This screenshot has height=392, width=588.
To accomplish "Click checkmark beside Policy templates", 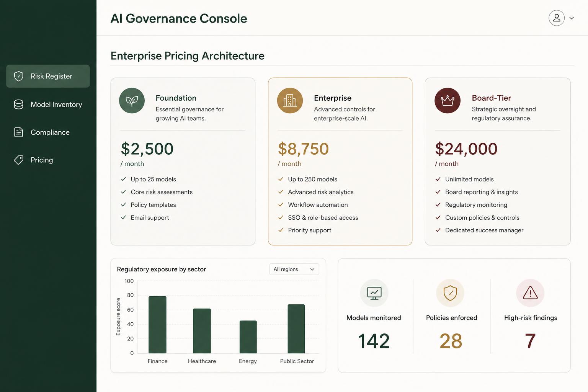I will click(124, 205).
